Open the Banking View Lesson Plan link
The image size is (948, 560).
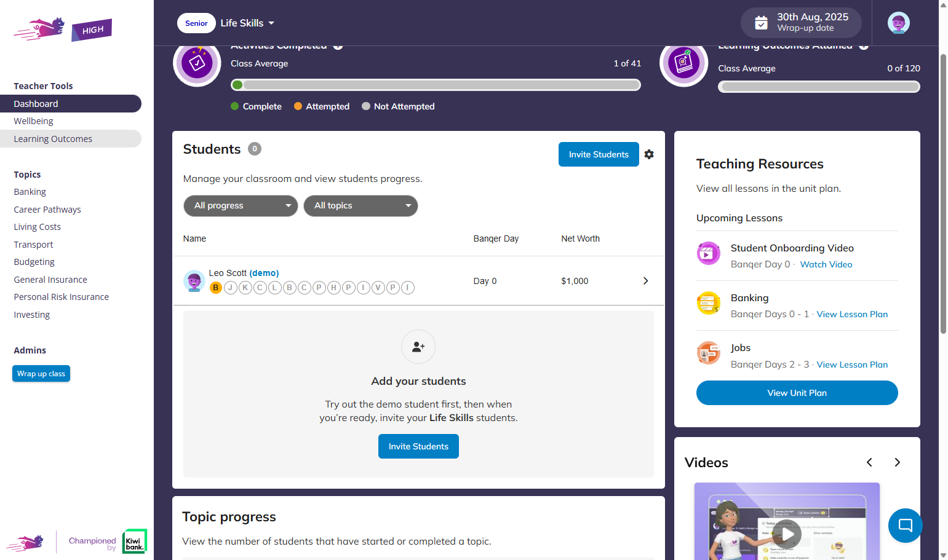tap(852, 314)
